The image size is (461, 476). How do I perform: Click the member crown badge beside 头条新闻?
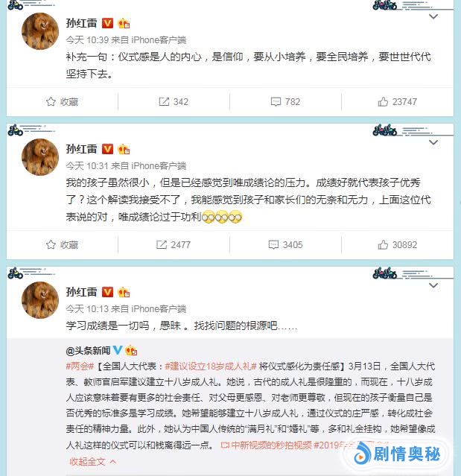pyautogui.click(x=131, y=351)
